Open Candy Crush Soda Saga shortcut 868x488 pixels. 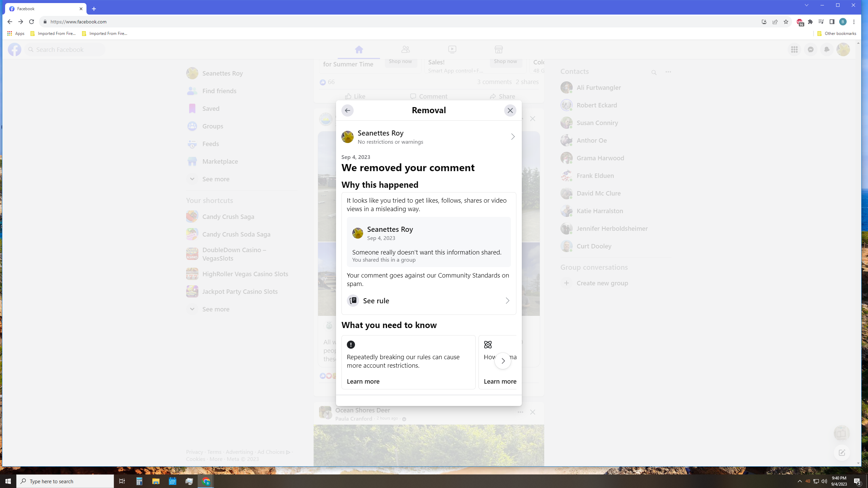[x=241, y=234]
